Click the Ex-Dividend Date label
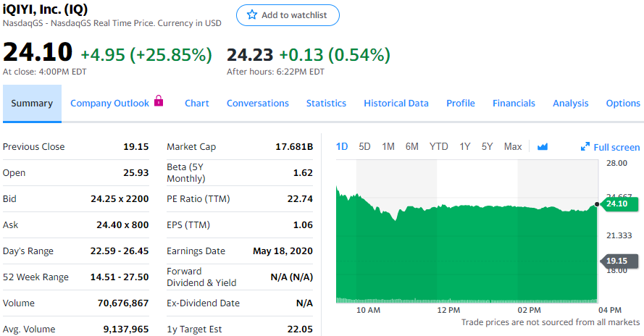The image size is (644, 336). [203, 303]
